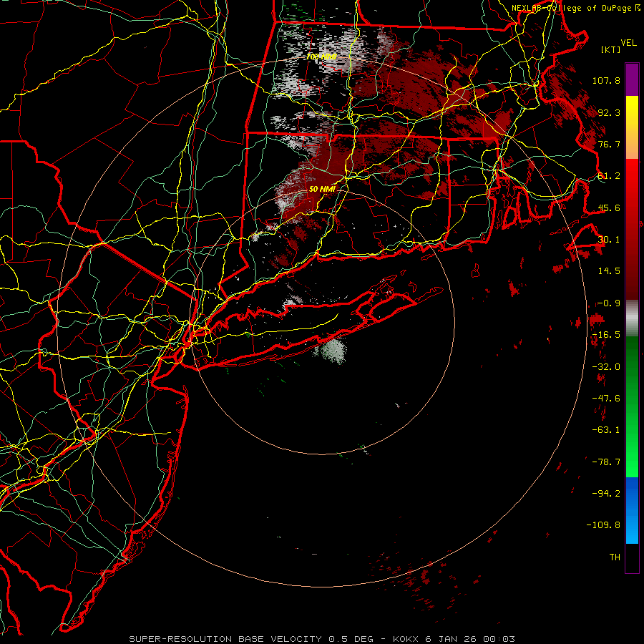Click the -63.1 velocity scale value
Viewport: 644px width, 644px height.
click(606, 430)
